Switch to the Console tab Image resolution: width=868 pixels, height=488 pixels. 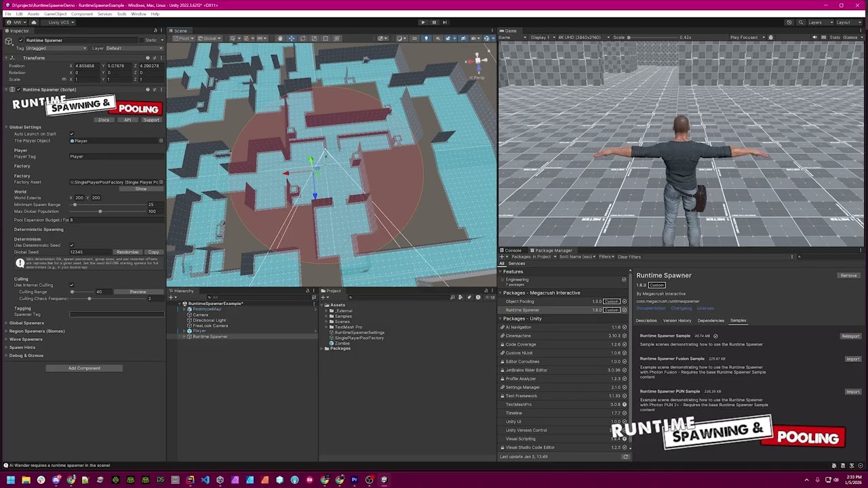[x=513, y=251]
